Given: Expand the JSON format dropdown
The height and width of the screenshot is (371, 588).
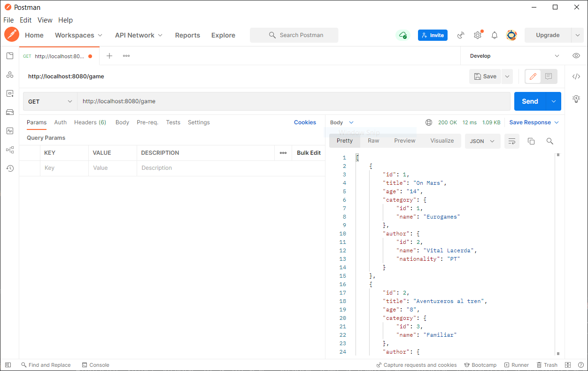Looking at the screenshot, I should pyautogui.click(x=482, y=141).
